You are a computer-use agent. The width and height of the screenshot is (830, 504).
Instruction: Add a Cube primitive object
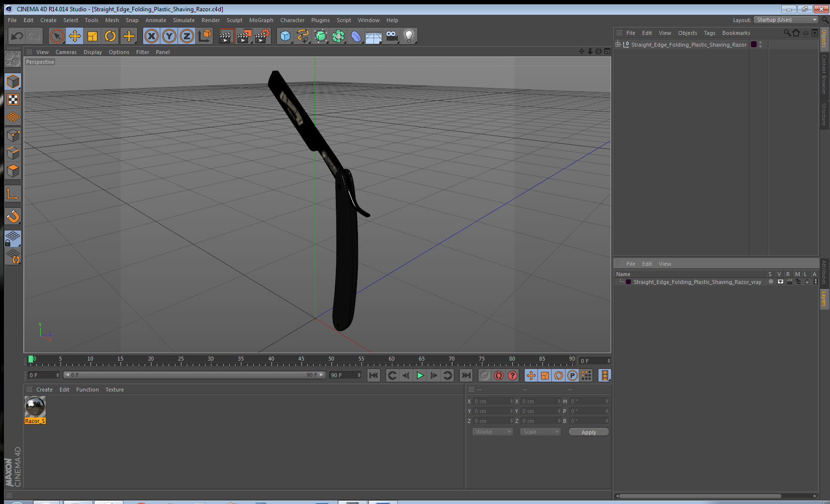pos(285,36)
